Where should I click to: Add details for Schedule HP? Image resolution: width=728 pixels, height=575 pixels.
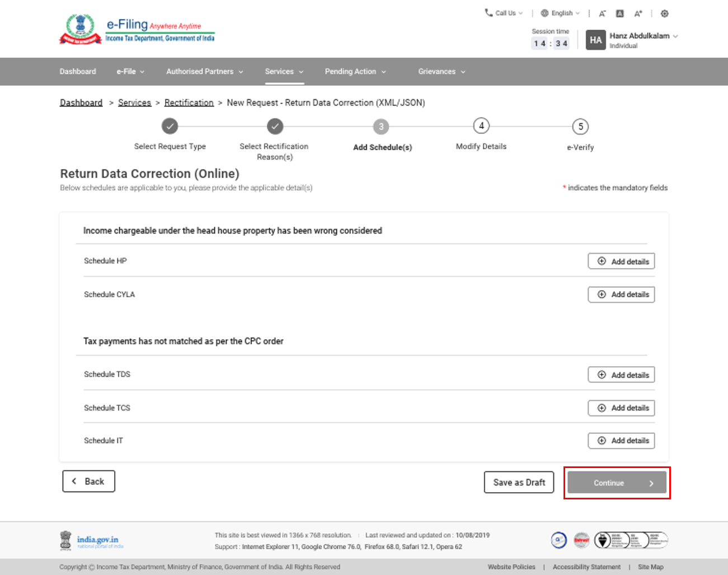621,261
